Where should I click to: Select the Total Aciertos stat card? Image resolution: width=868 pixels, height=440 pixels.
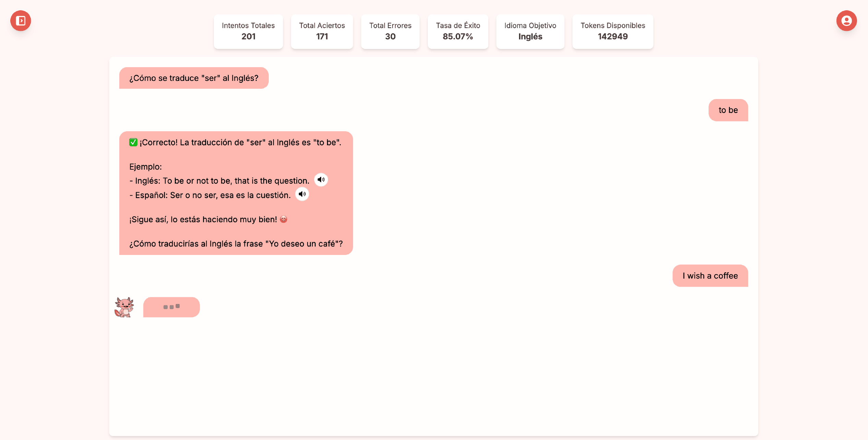(322, 31)
